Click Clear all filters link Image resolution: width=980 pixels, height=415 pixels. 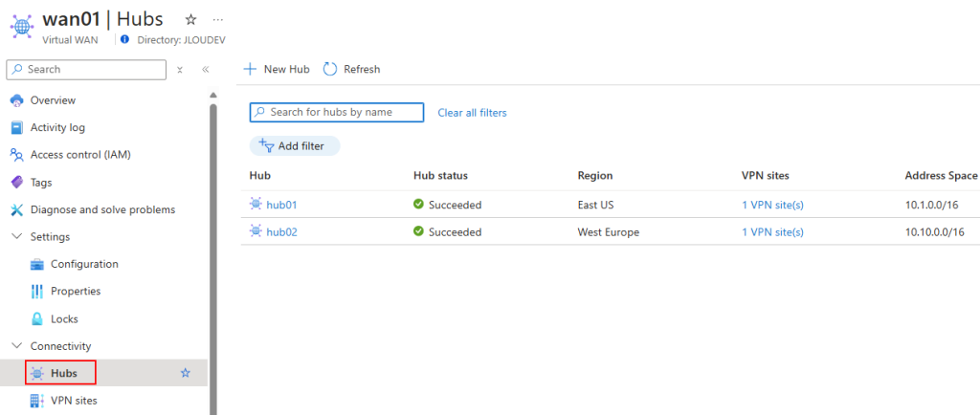[472, 113]
